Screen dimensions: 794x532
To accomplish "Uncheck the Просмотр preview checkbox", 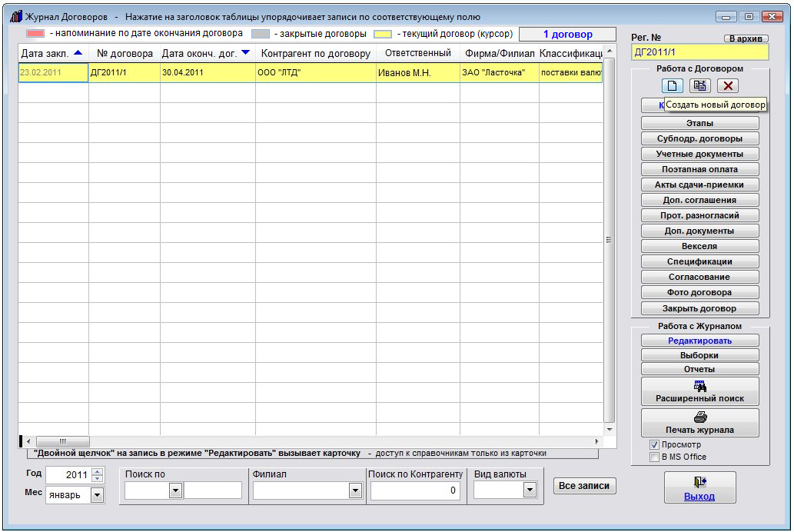I will [655, 445].
